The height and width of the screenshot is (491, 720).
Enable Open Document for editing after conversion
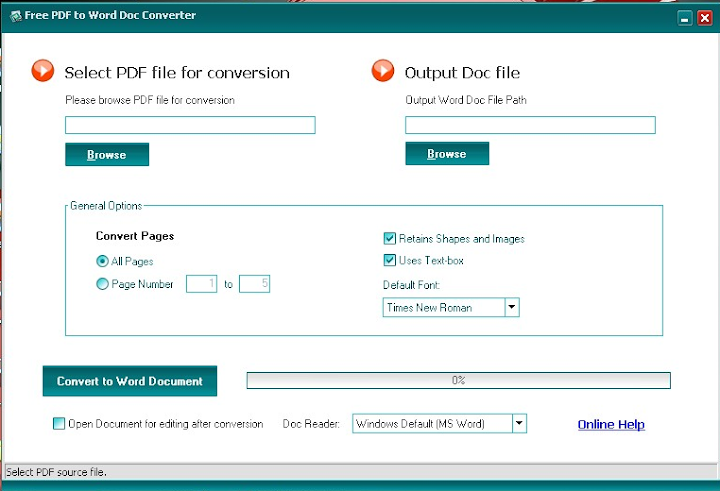coord(59,423)
